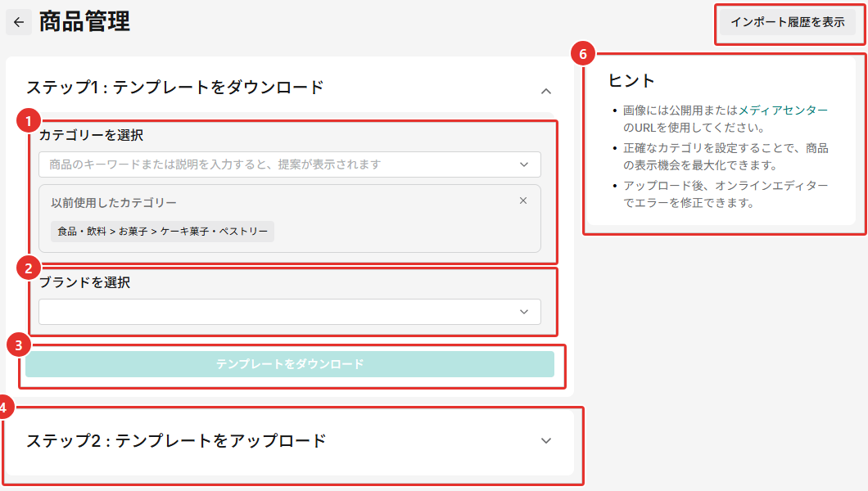Open the インポート履歴を表示 button
The width and height of the screenshot is (868, 491).
tap(787, 22)
